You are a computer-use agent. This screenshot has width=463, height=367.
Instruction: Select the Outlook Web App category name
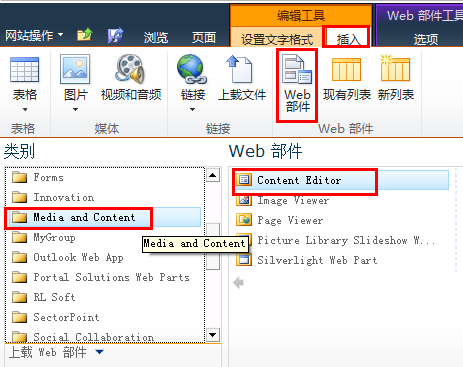pyautogui.click(x=78, y=257)
